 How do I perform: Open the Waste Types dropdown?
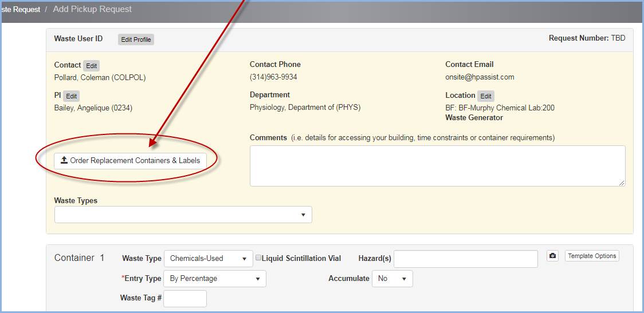(183, 215)
